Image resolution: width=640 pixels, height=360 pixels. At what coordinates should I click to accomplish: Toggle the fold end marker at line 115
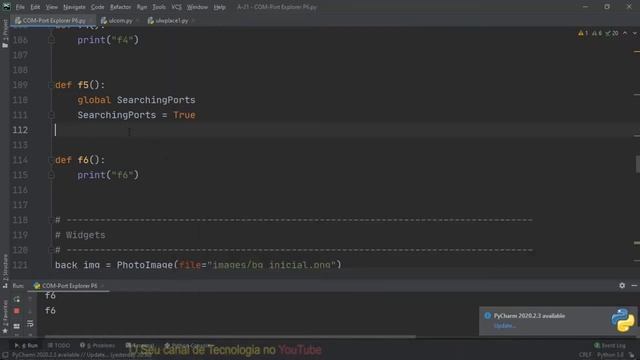[x=51, y=175]
